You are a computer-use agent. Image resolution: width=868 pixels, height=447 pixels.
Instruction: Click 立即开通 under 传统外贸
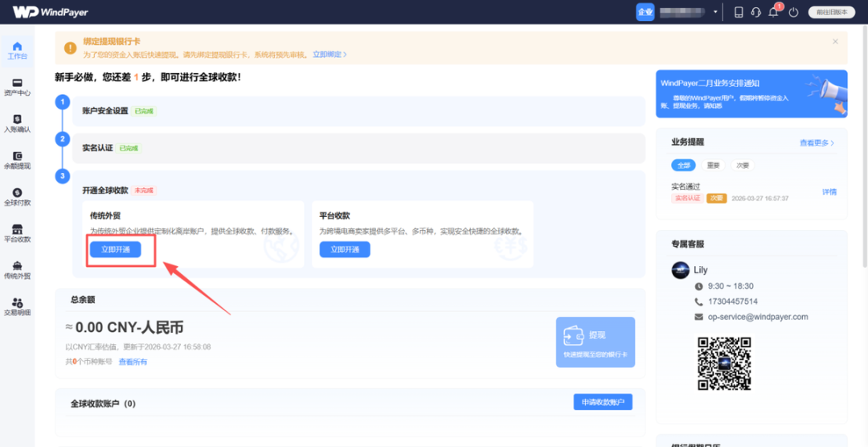click(116, 250)
